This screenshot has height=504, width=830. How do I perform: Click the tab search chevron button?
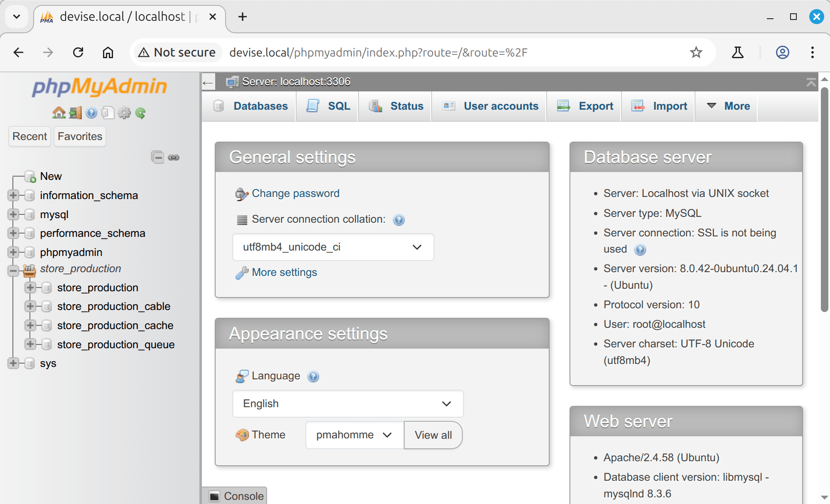(x=17, y=17)
